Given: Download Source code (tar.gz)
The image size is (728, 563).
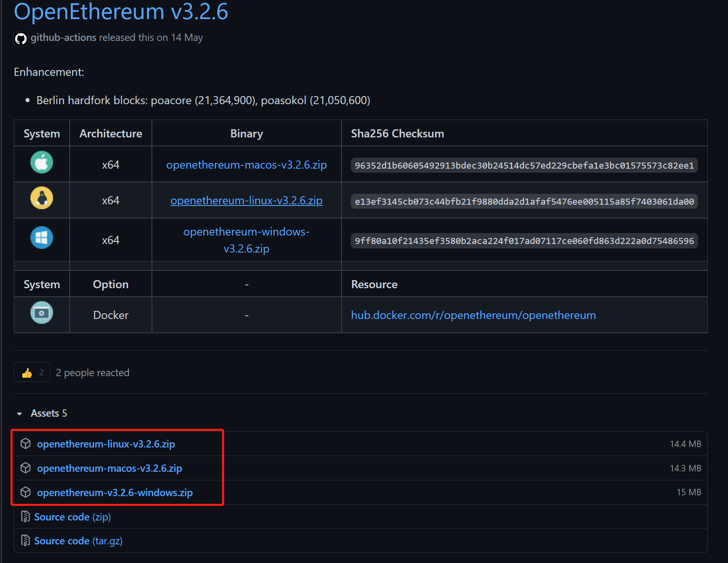Looking at the screenshot, I should click(78, 541).
